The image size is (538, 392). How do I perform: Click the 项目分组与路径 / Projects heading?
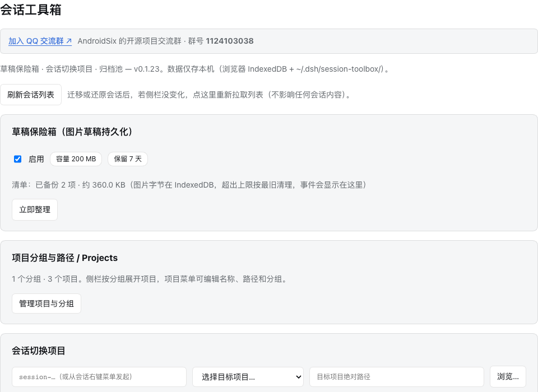65,258
